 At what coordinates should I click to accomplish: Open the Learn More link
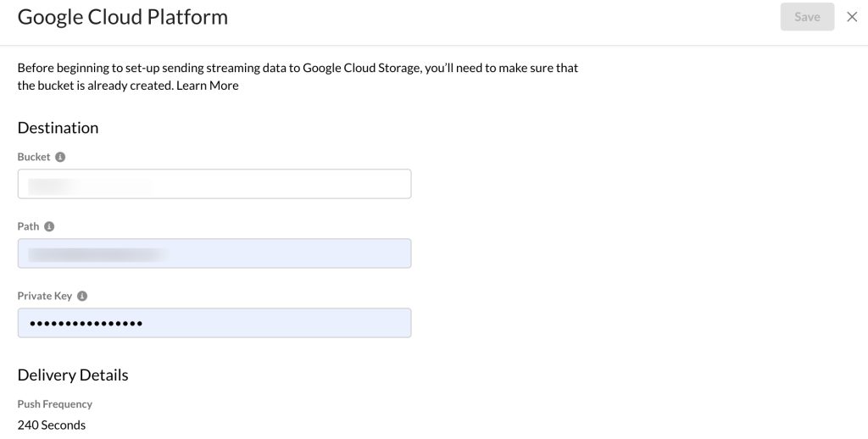tap(208, 86)
